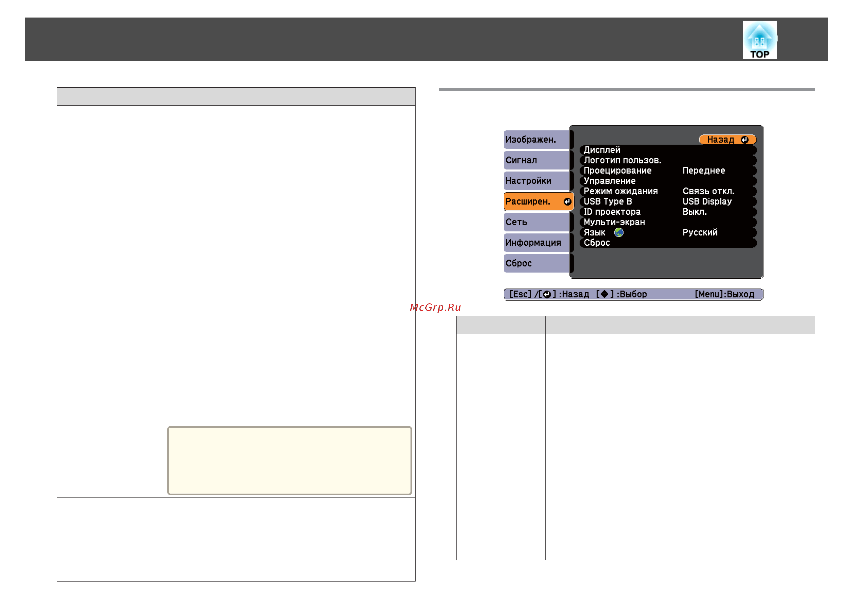Click the globe icon next to Язык
The image size is (868, 614).
[619, 232]
